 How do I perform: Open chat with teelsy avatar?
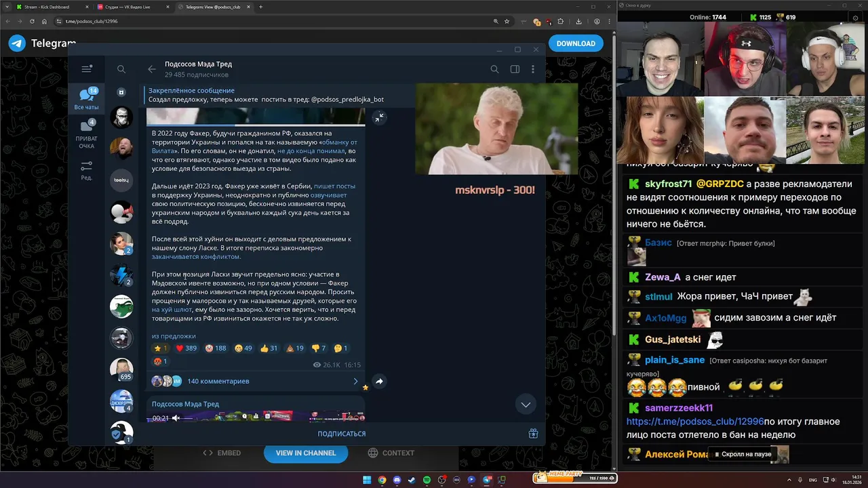pyautogui.click(x=121, y=180)
